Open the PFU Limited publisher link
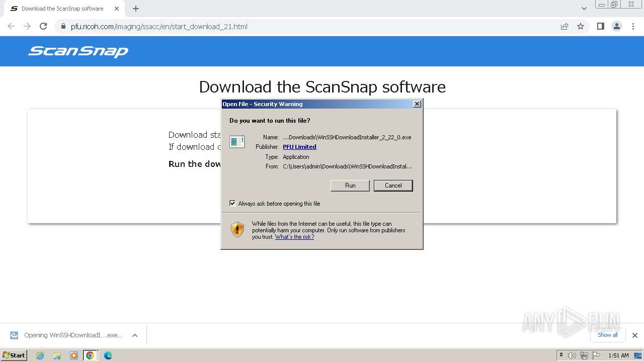This screenshot has height=362, width=644. pyautogui.click(x=299, y=147)
